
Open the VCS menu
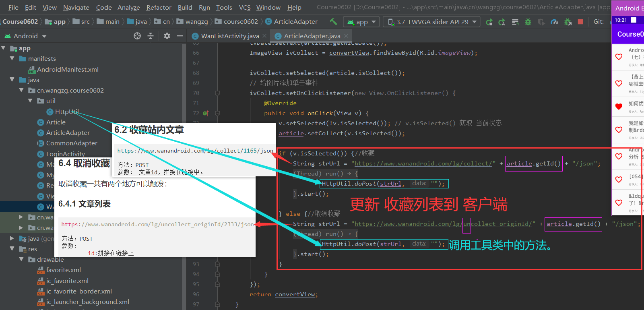point(245,7)
